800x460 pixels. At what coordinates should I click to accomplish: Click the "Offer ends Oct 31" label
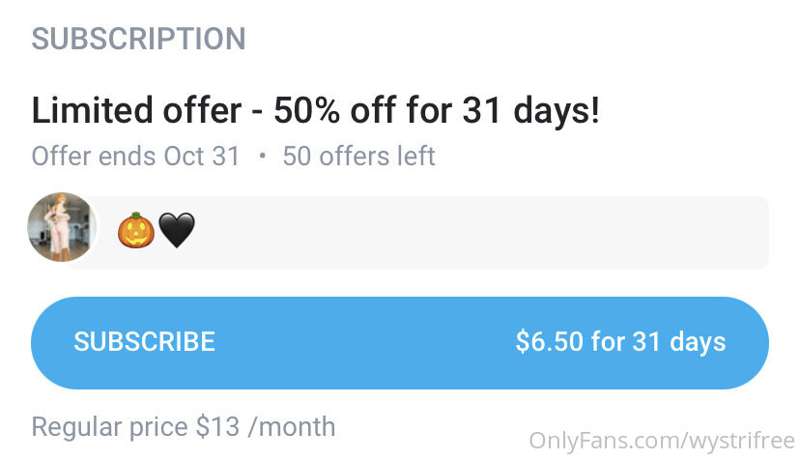click(x=135, y=156)
